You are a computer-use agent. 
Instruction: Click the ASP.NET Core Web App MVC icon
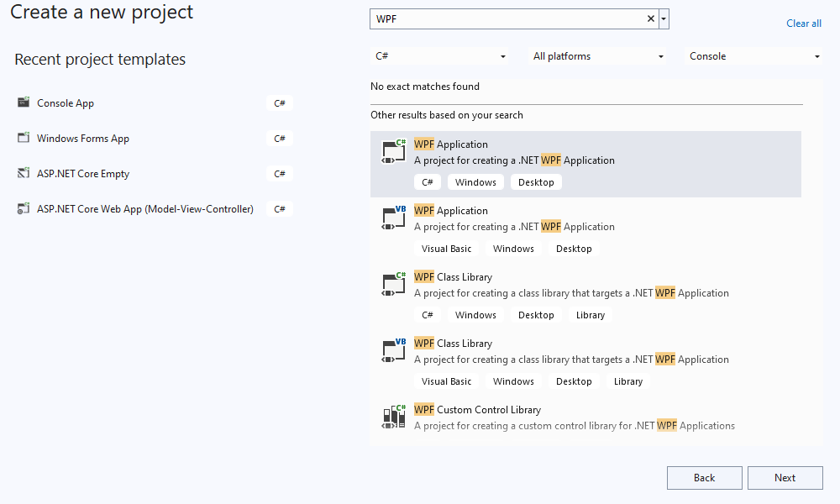[23, 209]
